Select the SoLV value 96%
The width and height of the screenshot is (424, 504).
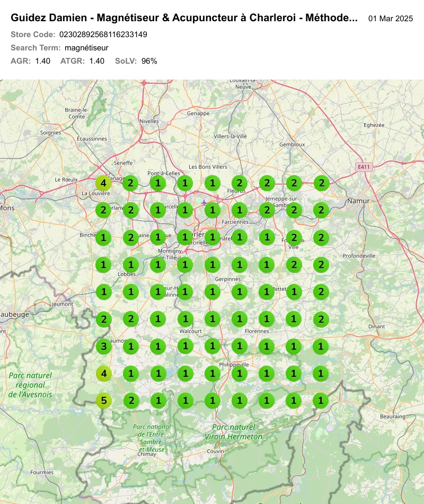[149, 61]
